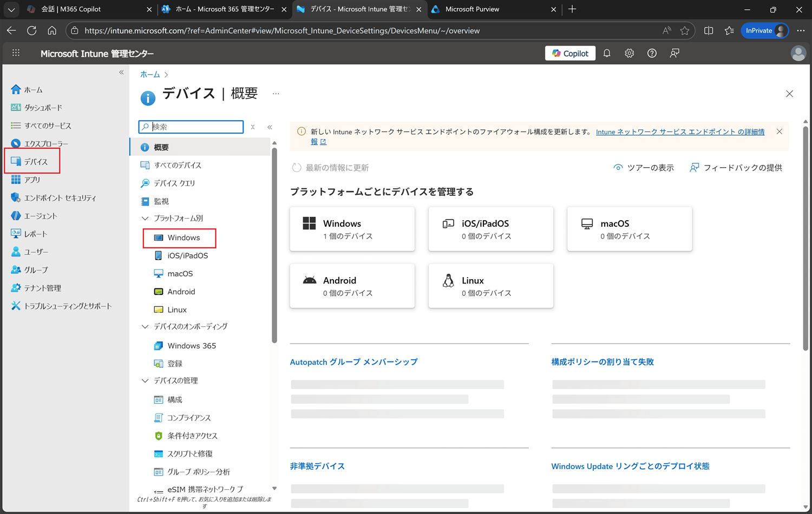Open すべてのサービス in the left nav
The height and width of the screenshot is (514, 812).
pyautogui.click(x=41, y=126)
